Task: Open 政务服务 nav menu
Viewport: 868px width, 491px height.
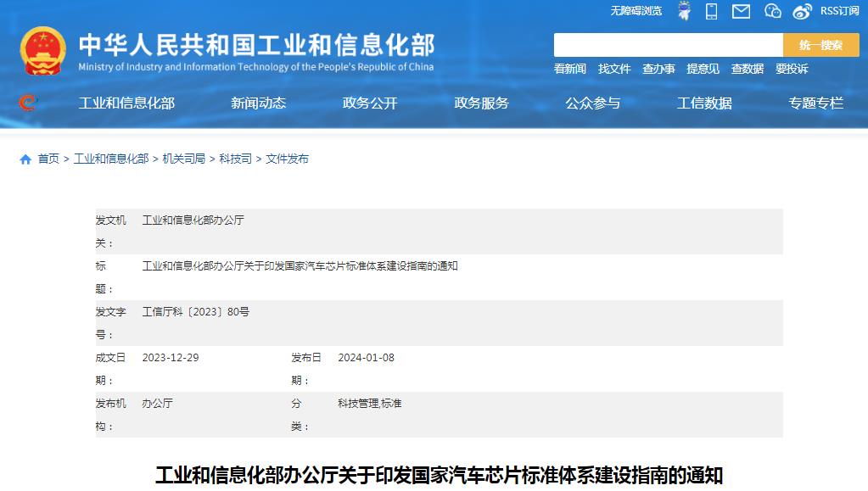Action: pyautogui.click(x=482, y=103)
